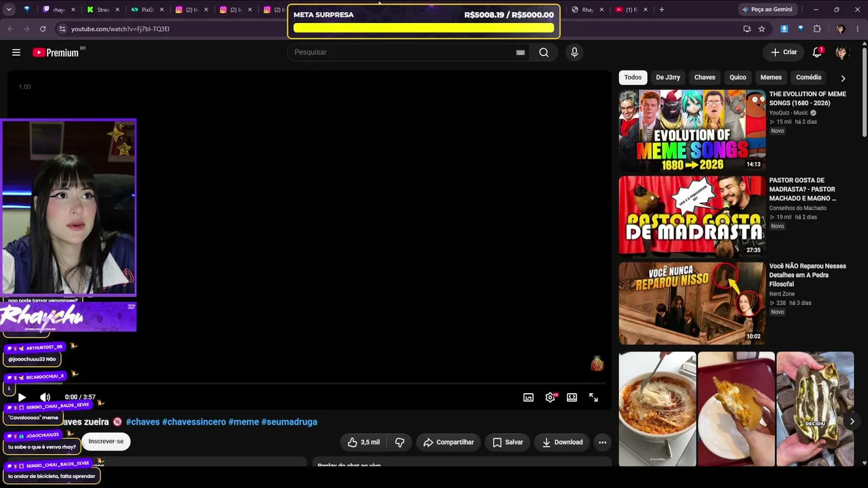Go back to previous page
Viewport: 868px width, 488px height.
tap(10, 29)
